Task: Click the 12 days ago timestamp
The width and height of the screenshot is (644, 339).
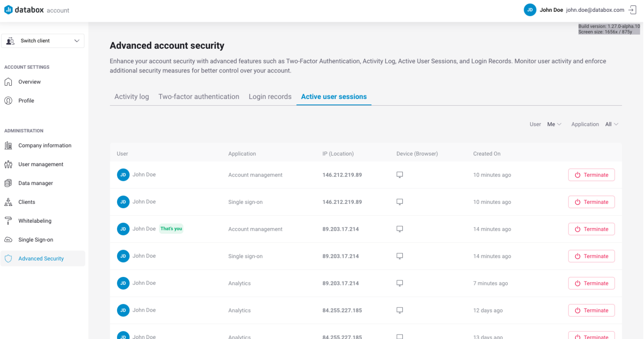Action: pos(488,310)
